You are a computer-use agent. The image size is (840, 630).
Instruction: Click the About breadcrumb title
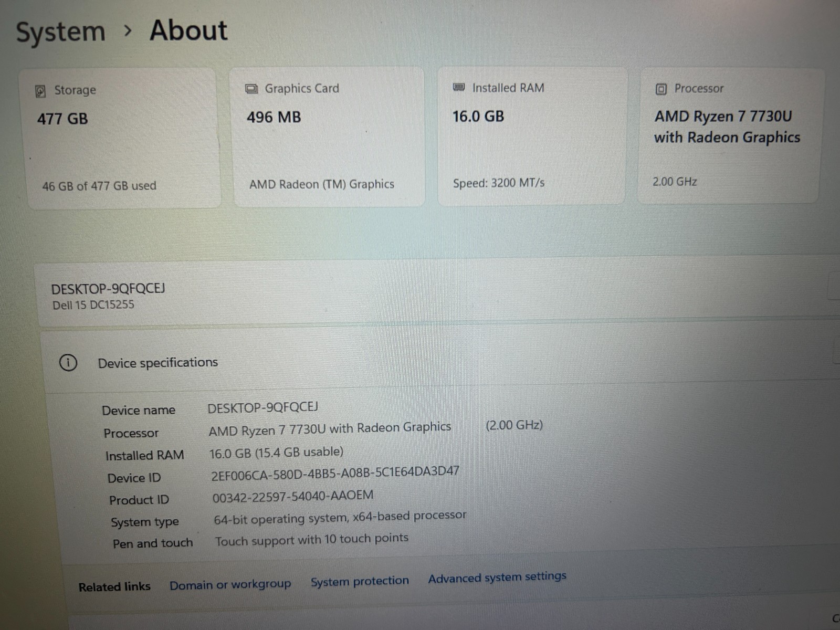point(188,30)
